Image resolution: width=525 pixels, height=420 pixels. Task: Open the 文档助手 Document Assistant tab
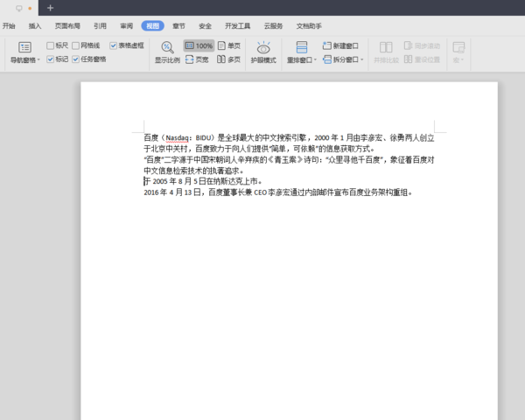pos(309,25)
